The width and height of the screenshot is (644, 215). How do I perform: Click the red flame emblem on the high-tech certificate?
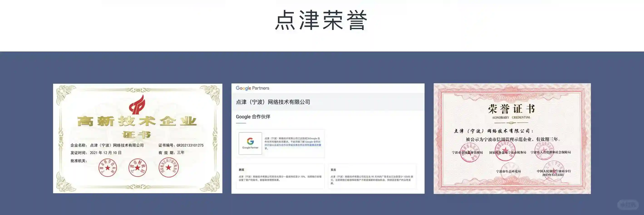[137, 105]
